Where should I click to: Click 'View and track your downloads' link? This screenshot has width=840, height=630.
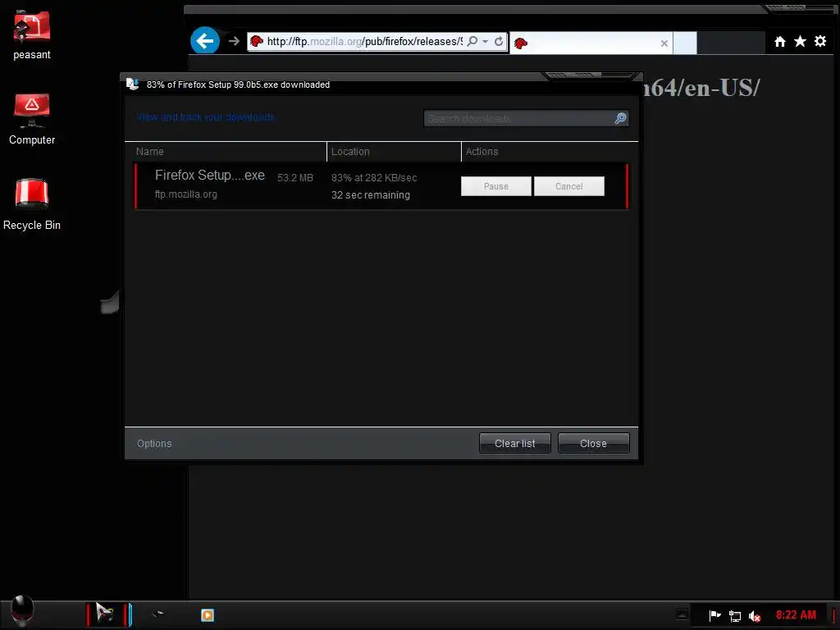205,117
